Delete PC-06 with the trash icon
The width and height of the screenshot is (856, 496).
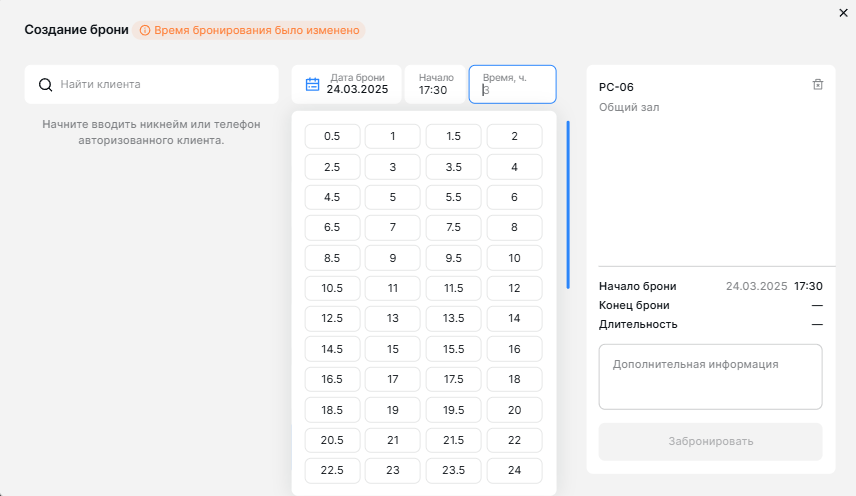[x=817, y=85]
